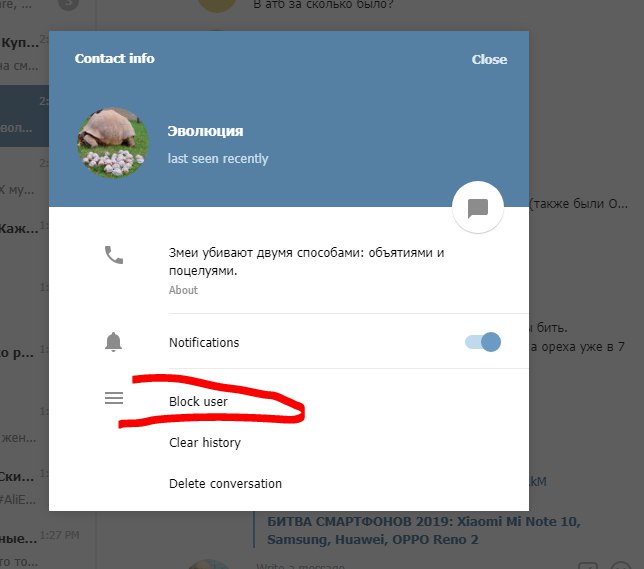Click the bell notifications icon
644x569 pixels.
[113, 342]
